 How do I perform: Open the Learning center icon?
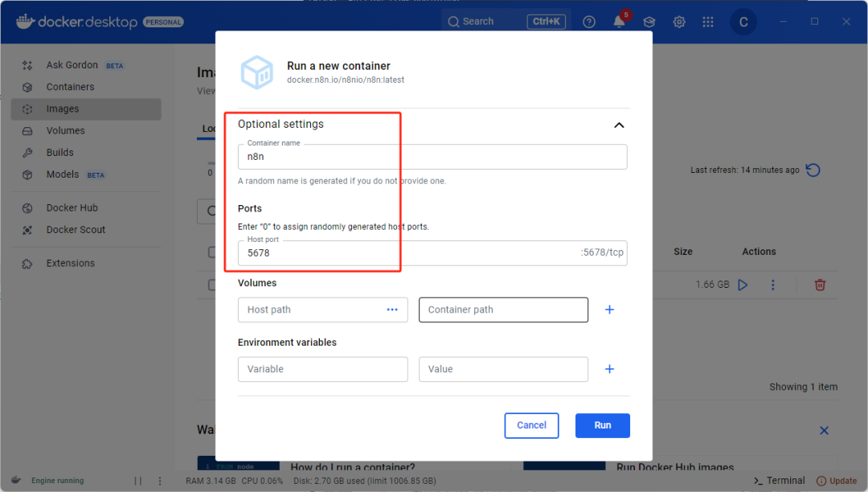649,22
